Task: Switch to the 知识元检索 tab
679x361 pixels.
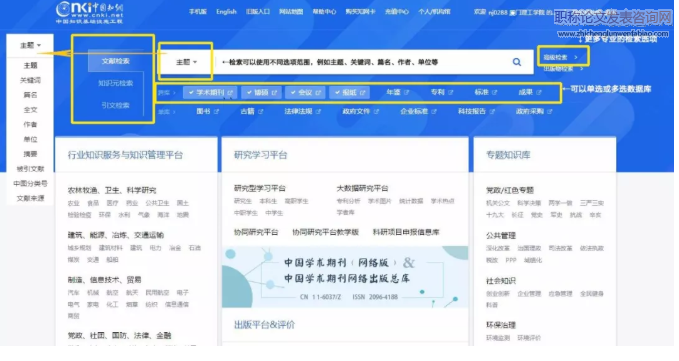Action: pos(115,83)
